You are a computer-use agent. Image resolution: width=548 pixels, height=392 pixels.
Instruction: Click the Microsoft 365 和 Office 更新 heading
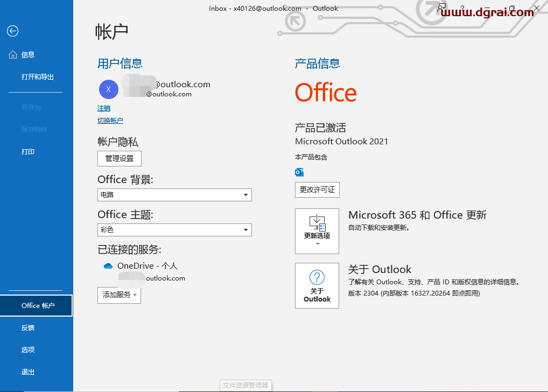click(417, 215)
